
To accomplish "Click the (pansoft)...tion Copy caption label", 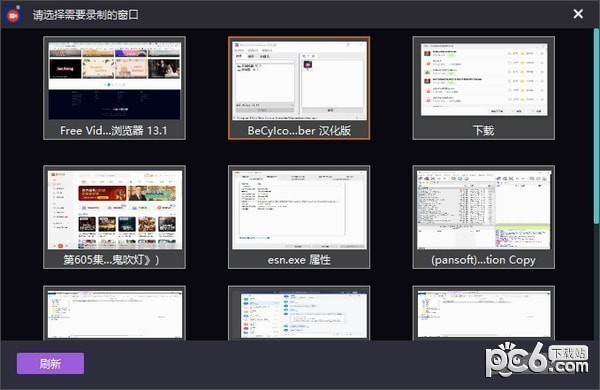I will coord(483,260).
